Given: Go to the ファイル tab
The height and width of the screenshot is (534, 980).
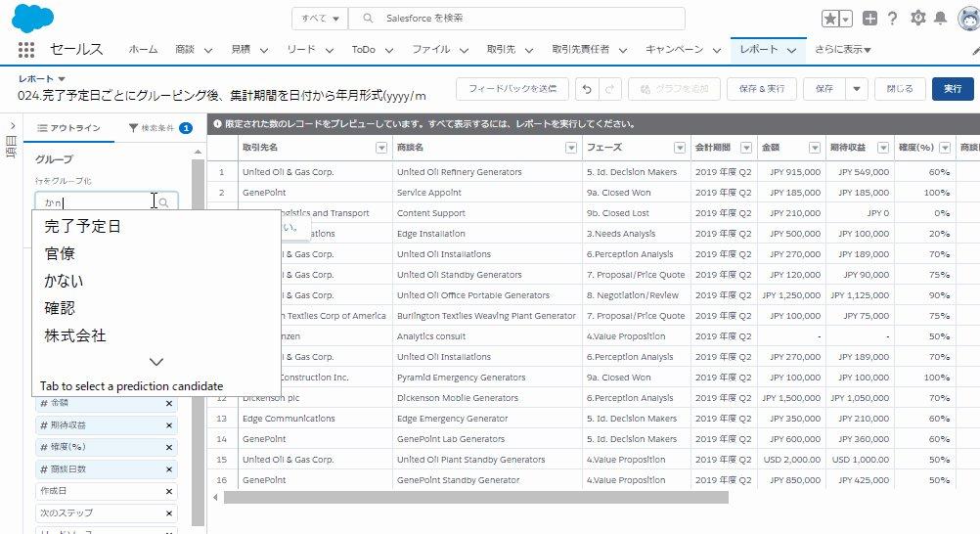Looking at the screenshot, I should point(430,50).
